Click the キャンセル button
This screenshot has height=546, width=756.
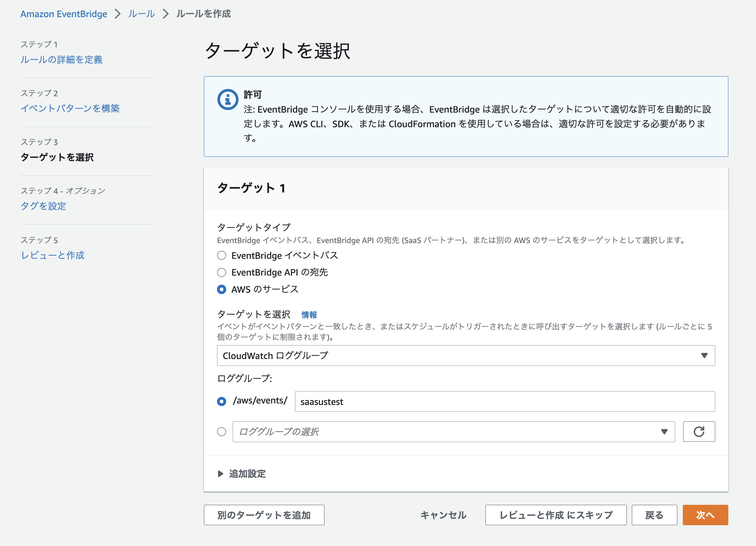click(x=444, y=515)
